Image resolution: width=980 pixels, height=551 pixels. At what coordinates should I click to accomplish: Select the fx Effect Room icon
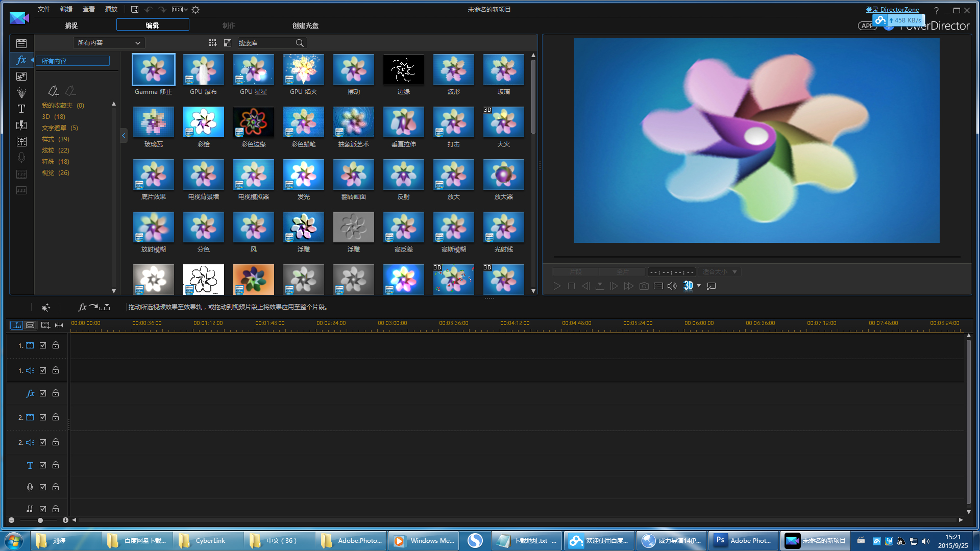pos(21,60)
